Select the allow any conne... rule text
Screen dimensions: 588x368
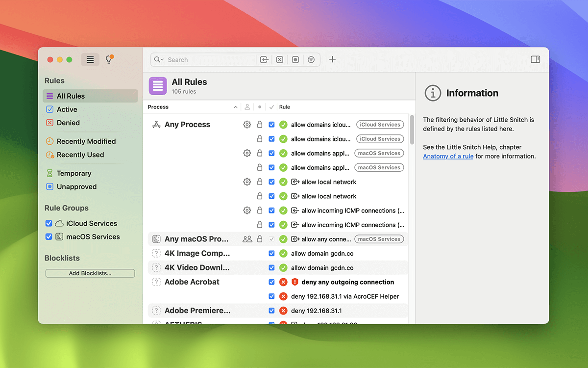point(326,239)
